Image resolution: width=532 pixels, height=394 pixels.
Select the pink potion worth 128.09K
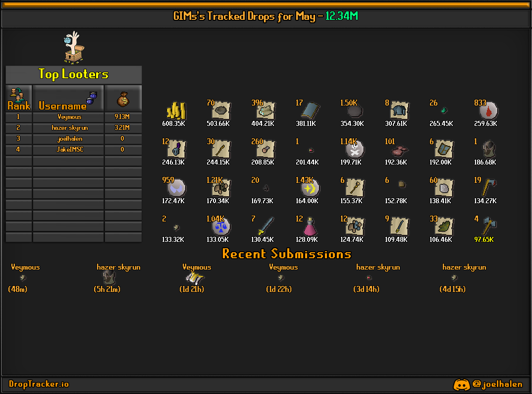310,226
